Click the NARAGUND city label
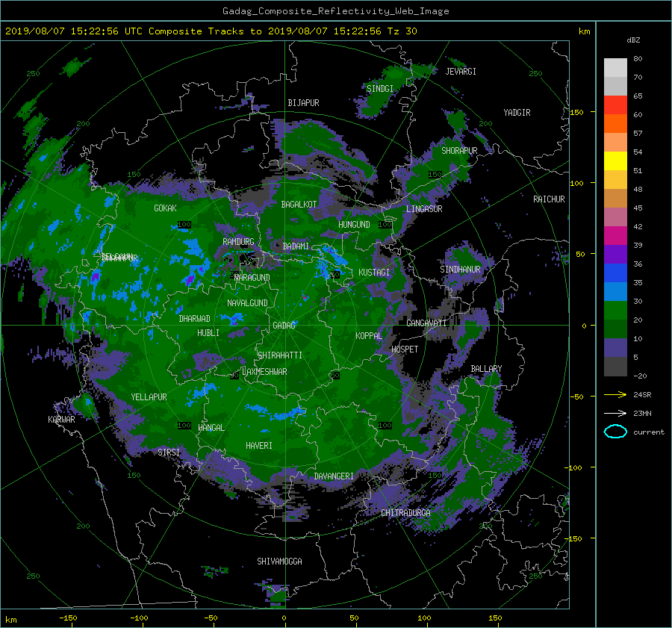Viewport: 672px width, 628px height. (252, 277)
